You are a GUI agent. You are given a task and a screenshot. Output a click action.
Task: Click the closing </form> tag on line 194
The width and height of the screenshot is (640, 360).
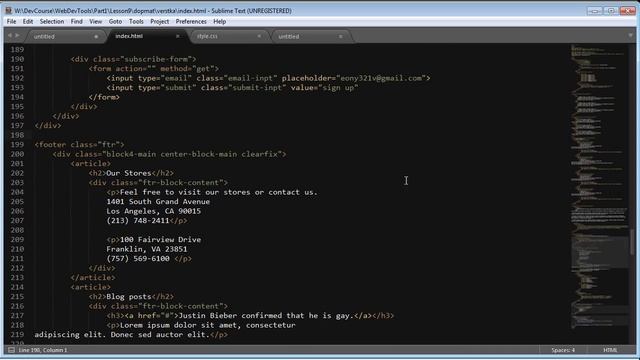point(104,97)
